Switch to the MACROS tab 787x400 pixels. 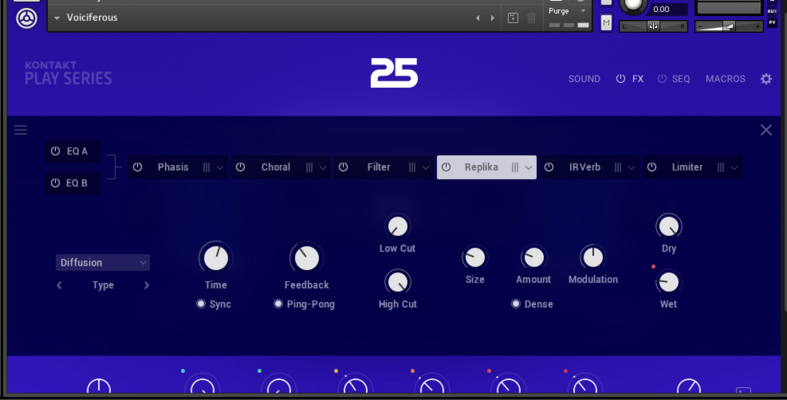[725, 79]
